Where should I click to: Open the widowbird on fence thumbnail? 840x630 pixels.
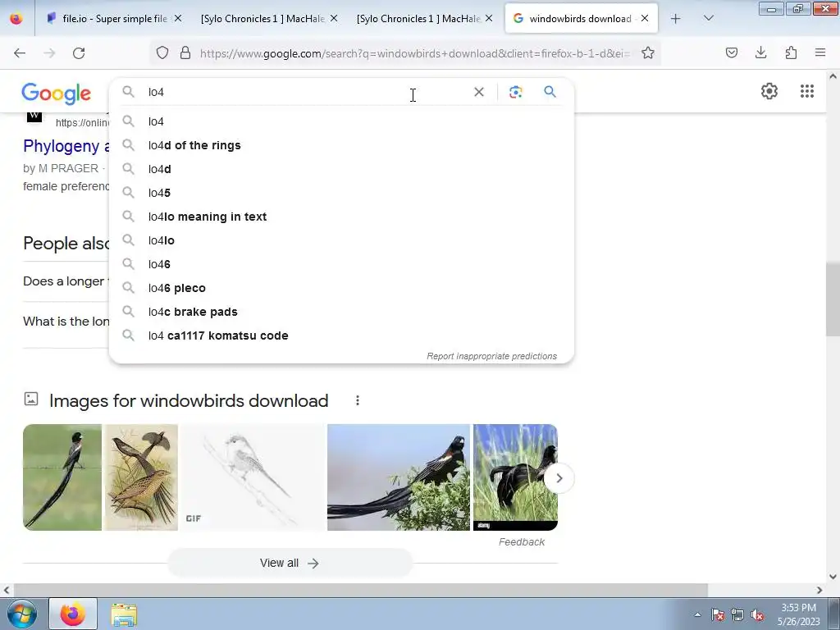tap(62, 477)
